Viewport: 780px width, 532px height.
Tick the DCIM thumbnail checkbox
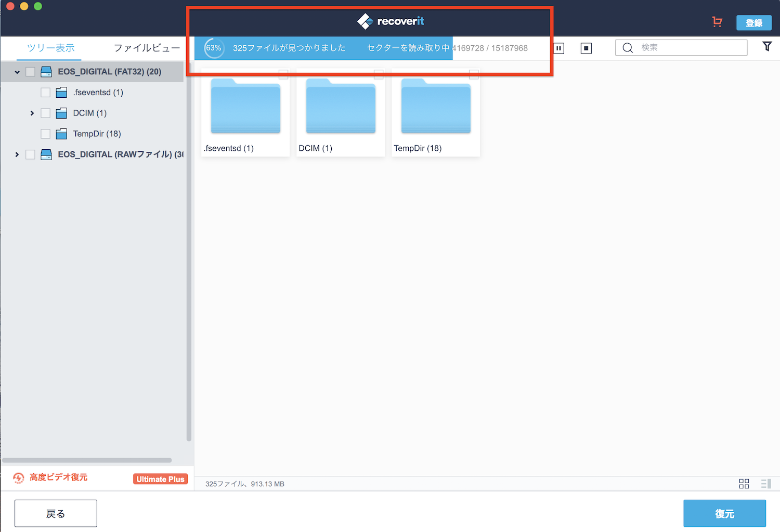pyautogui.click(x=379, y=74)
